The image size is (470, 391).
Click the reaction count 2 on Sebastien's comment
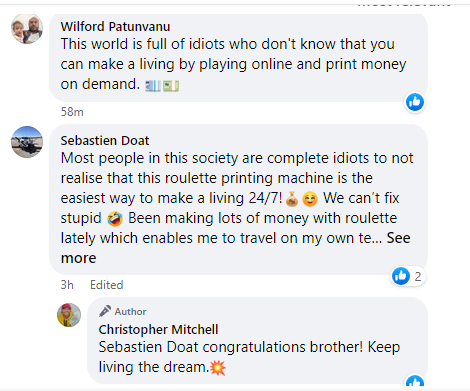click(418, 276)
